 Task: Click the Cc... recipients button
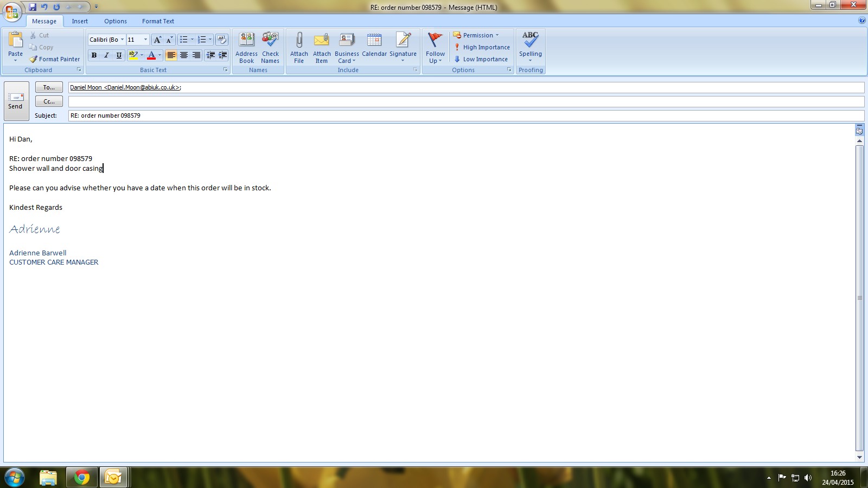(x=49, y=101)
